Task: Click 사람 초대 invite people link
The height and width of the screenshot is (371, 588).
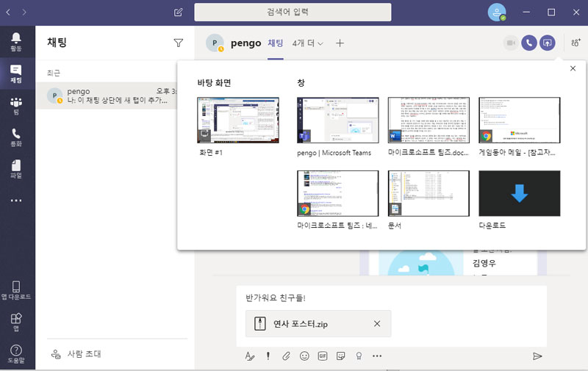Action: (x=76, y=354)
